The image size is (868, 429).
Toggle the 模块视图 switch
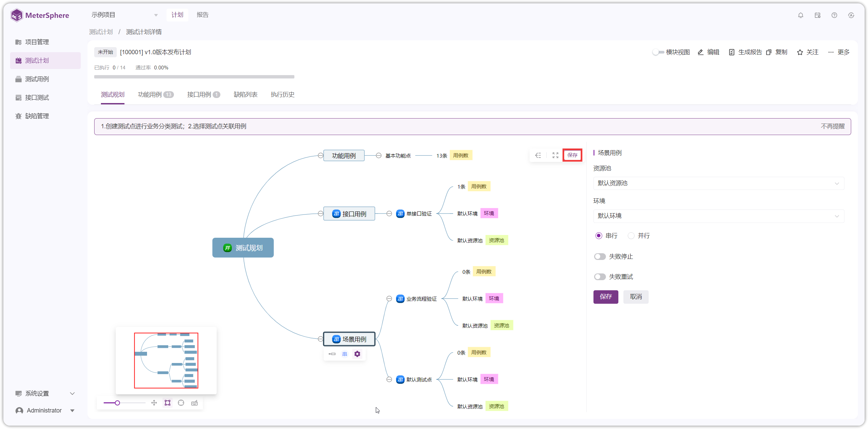pos(658,52)
